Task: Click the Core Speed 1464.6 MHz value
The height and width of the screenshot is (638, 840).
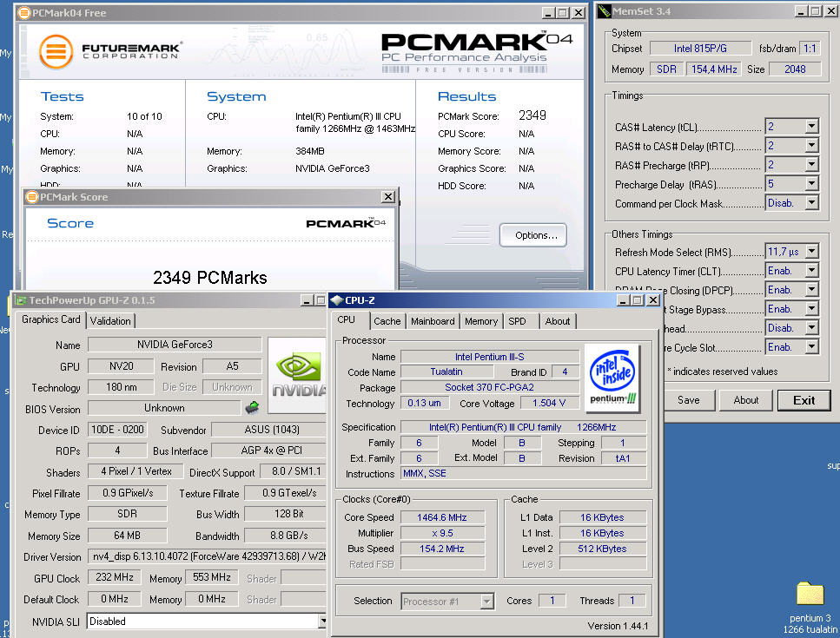Action: tap(442, 517)
